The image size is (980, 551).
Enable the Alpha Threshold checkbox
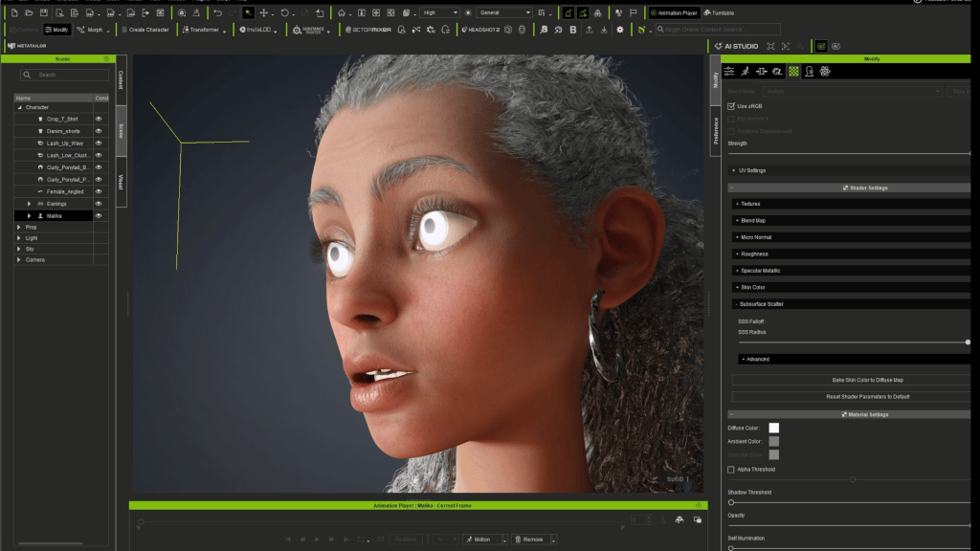731,469
